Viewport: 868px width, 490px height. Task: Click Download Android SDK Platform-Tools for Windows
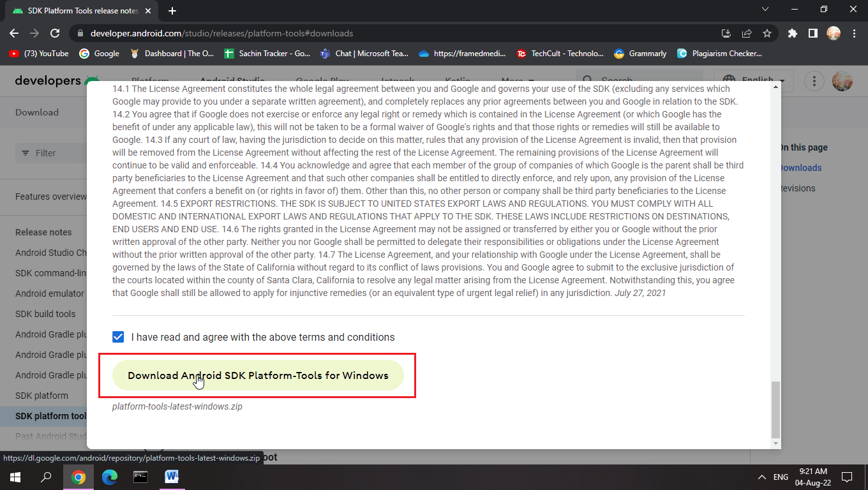coord(258,375)
